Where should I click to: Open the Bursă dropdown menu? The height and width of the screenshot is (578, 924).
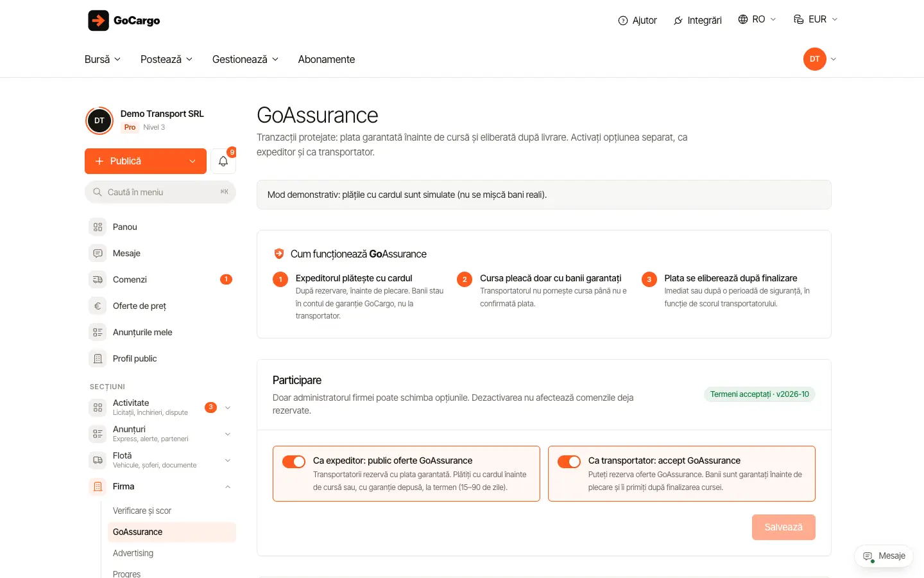[x=103, y=59]
